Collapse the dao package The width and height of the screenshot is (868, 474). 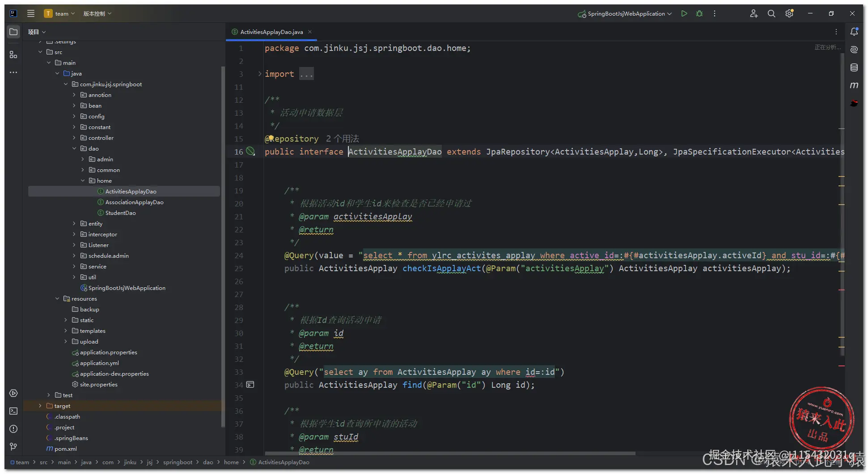pyautogui.click(x=74, y=148)
